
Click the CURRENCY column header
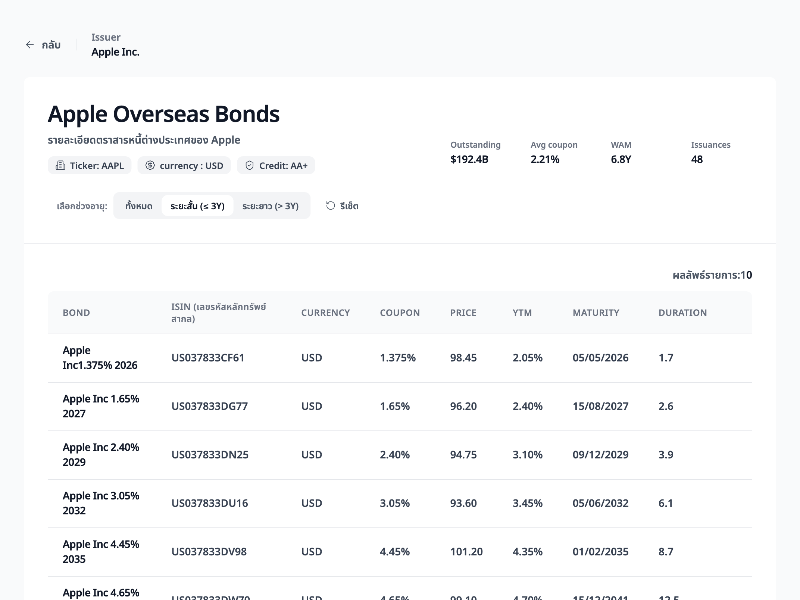pyautogui.click(x=326, y=313)
